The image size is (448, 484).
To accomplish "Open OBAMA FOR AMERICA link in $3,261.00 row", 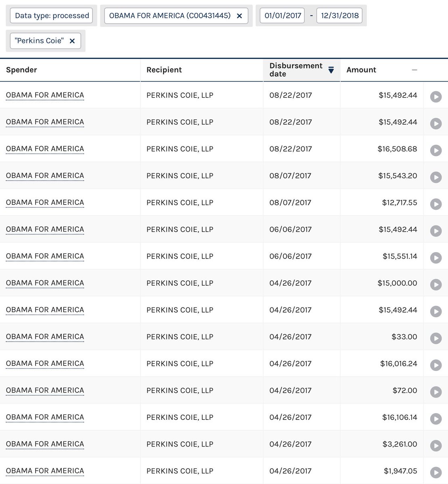I will click(45, 444).
